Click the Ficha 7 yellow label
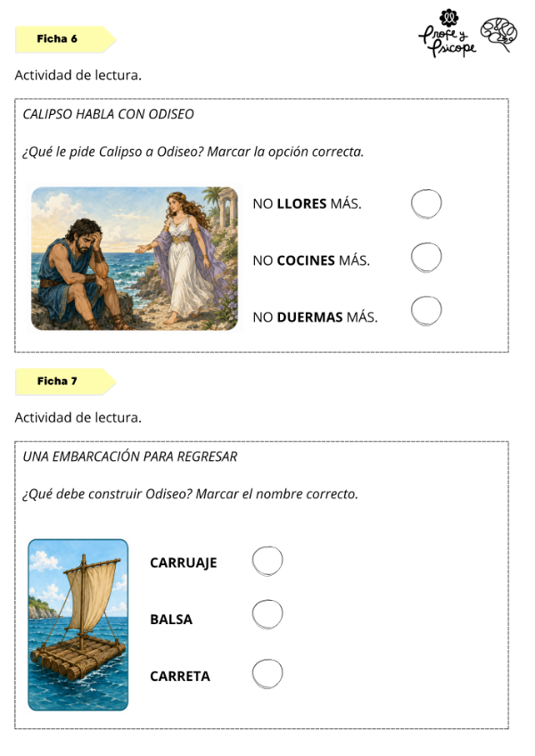 (x=66, y=382)
